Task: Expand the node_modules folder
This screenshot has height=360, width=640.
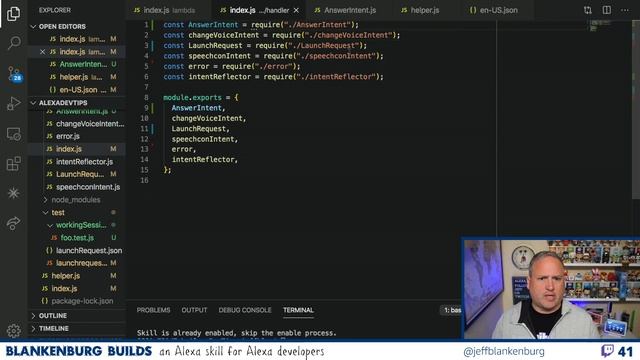Action: [x=77, y=200]
